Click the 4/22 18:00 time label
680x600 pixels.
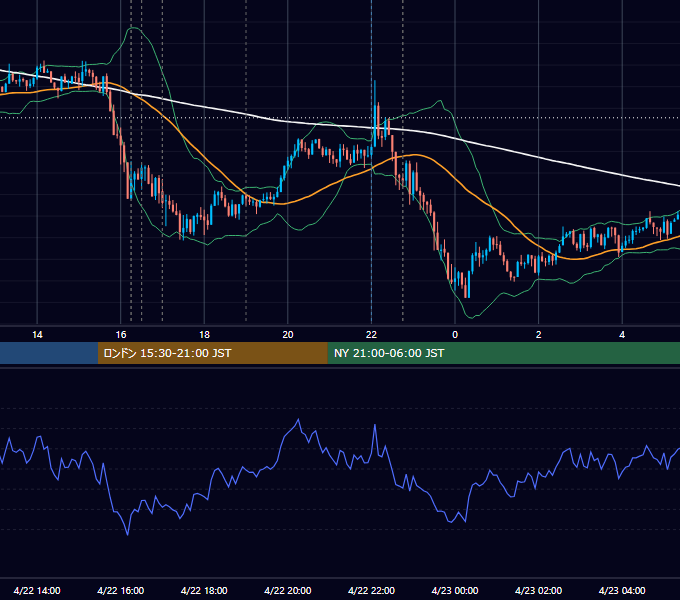tap(204, 590)
